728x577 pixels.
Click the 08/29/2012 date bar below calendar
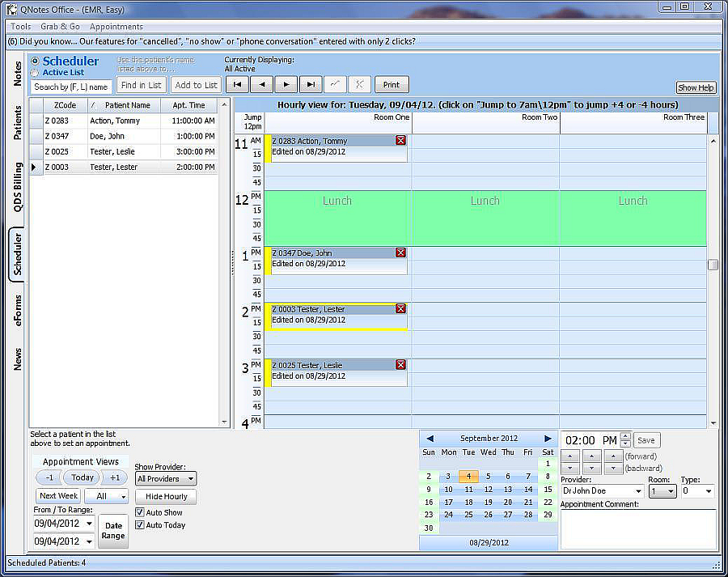pos(489,543)
